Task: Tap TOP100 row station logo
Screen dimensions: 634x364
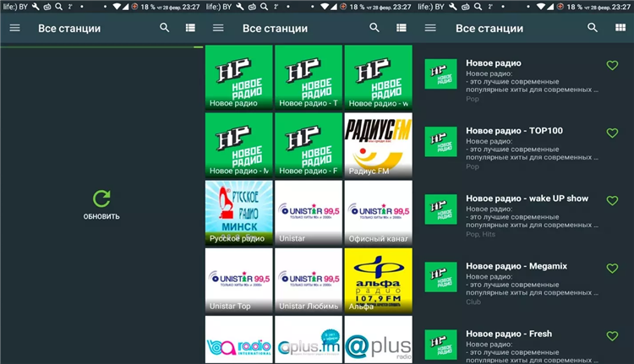Action: point(440,142)
